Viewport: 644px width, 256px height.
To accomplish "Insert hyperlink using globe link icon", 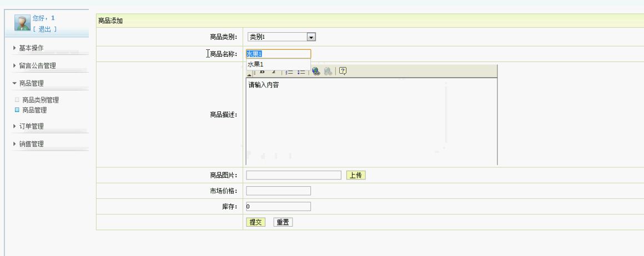I will pyautogui.click(x=316, y=71).
